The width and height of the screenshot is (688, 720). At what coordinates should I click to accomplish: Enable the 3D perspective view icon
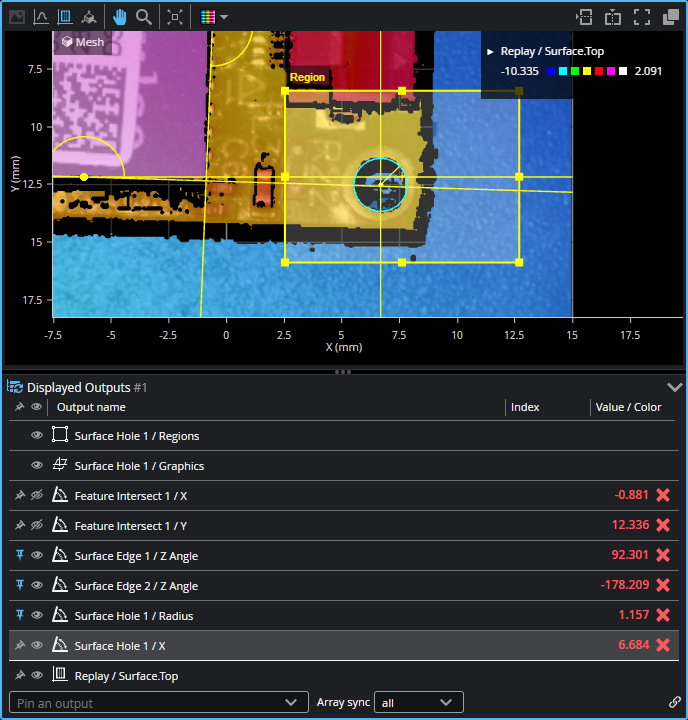click(x=90, y=17)
